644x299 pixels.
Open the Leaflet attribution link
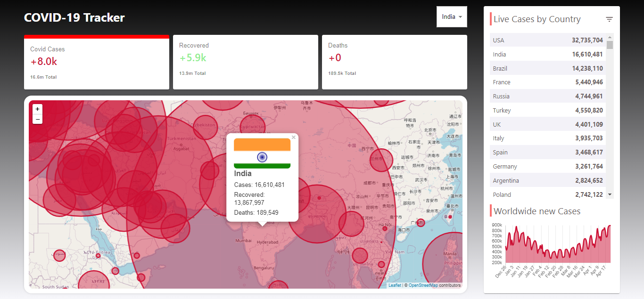pyautogui.click(x=394, y=285)
